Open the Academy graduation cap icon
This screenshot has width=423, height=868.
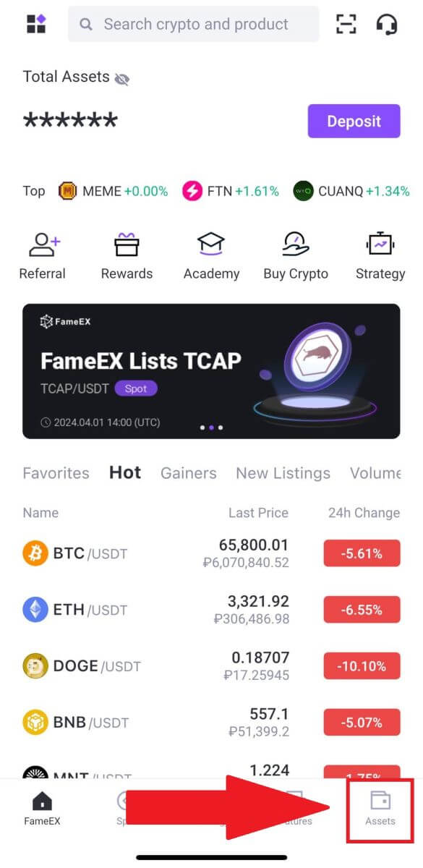[211, 244]
